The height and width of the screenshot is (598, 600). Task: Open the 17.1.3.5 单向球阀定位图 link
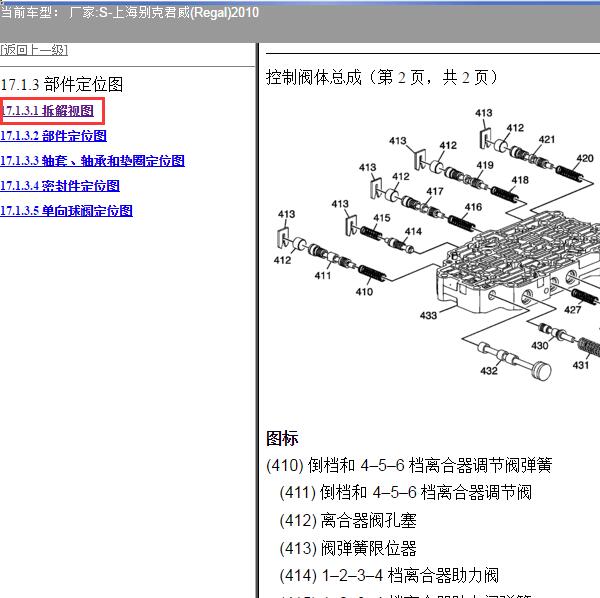pos(66,210)
